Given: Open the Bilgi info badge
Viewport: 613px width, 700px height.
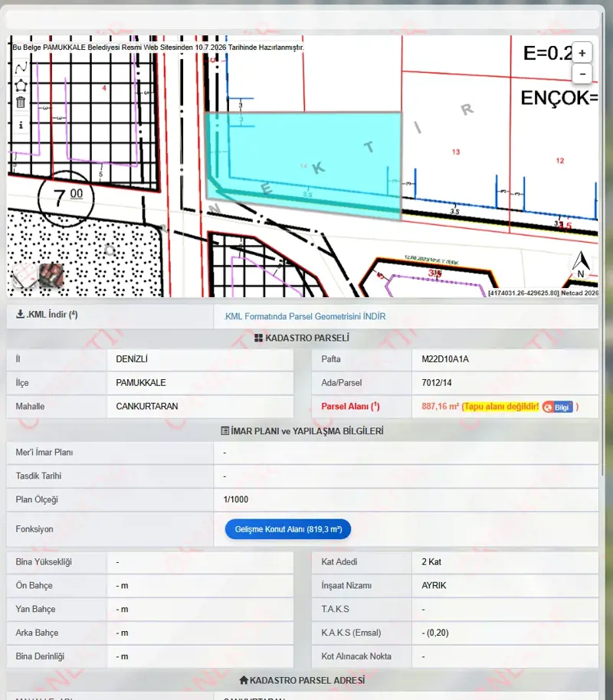Looking at the screenshot, I should pos(558,407).
